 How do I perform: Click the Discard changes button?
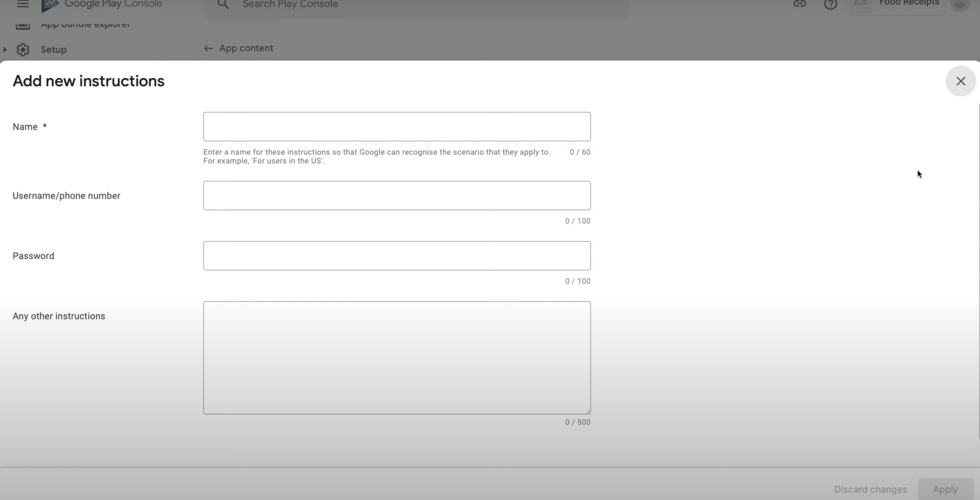[x=870, y=489]
